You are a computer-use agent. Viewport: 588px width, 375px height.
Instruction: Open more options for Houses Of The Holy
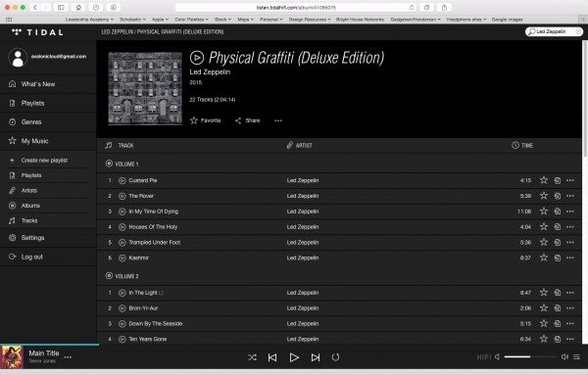pos(570,227)
